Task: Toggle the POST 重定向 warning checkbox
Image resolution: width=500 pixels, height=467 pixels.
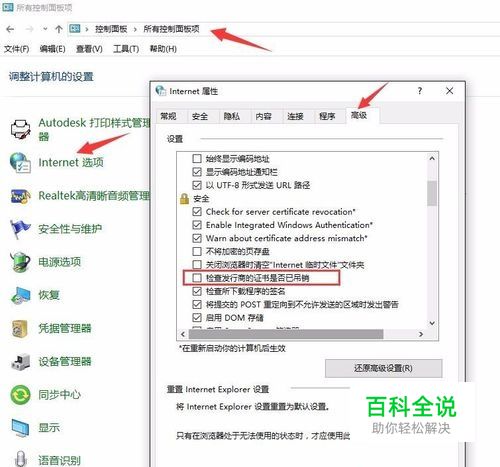Action: click(197, 304)
